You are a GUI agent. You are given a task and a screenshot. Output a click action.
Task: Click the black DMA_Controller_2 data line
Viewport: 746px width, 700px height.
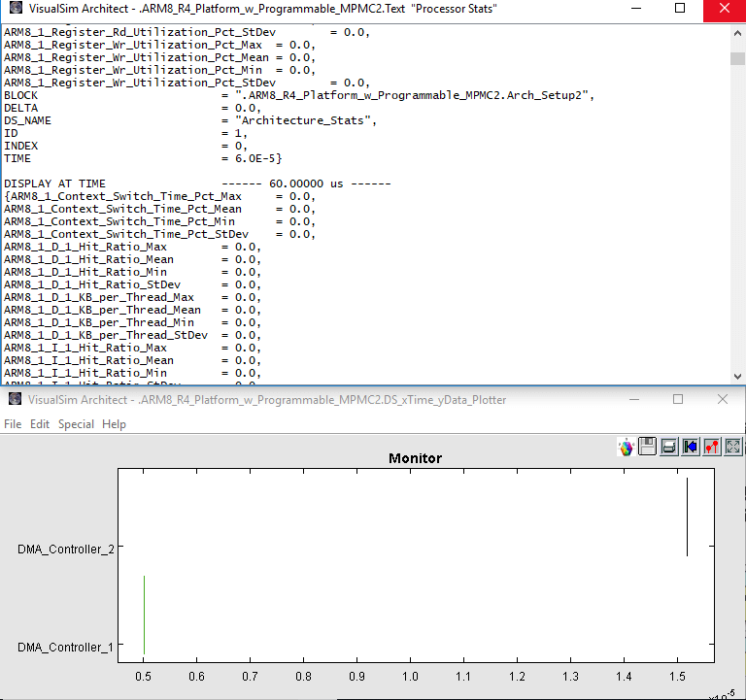point(688,517)
